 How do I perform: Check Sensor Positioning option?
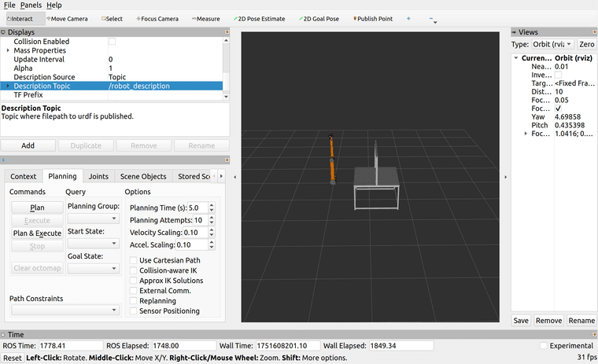(133, 311)
